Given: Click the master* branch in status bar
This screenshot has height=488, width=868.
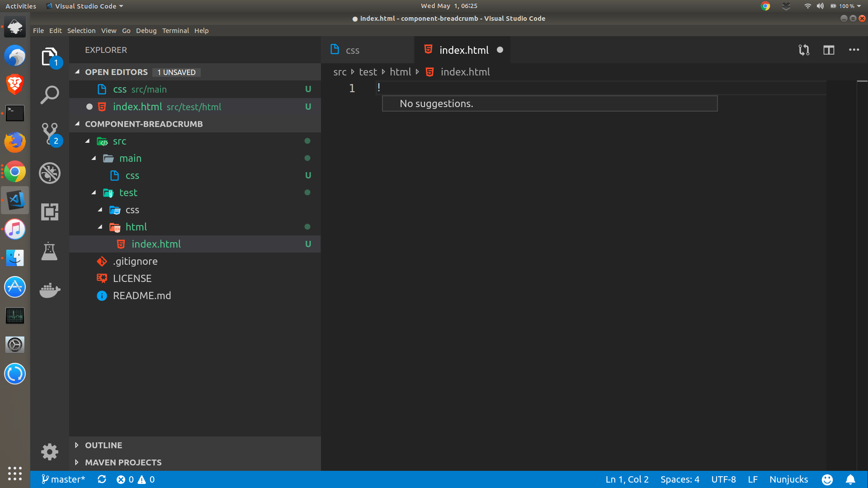Looking at the screenshot, I should point(63,479).
